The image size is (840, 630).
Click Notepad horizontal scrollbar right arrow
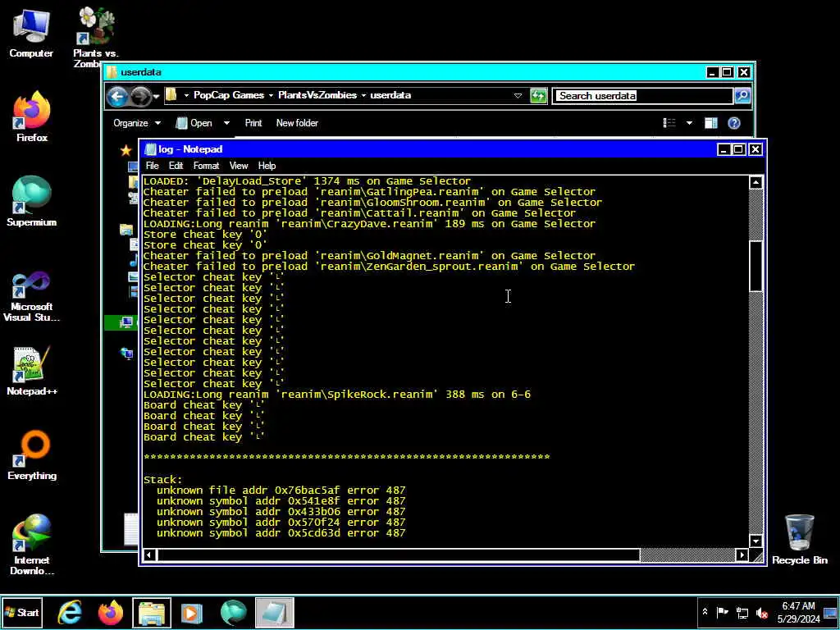(742, 555)
